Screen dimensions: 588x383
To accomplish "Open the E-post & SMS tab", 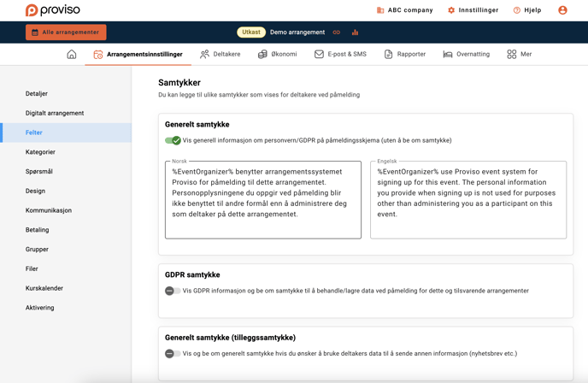I will (340, 54).
